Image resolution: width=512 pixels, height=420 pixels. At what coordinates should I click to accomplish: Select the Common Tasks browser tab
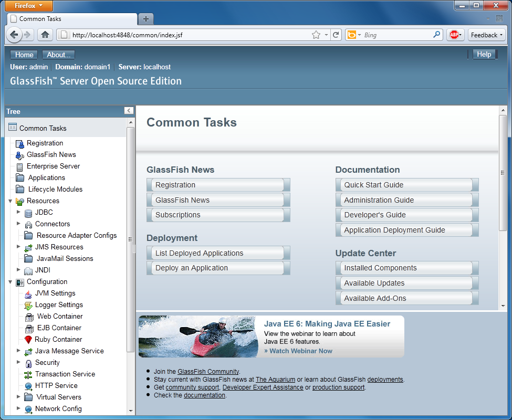[71, 19]
